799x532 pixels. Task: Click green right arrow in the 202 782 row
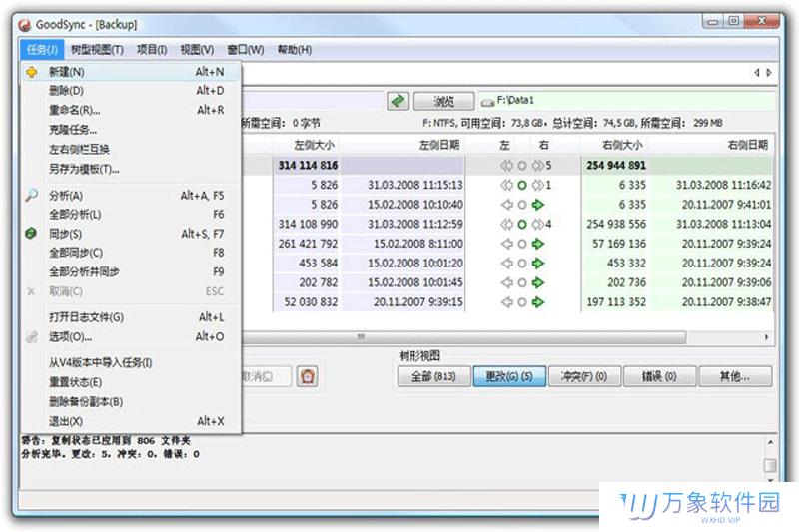[x=538, y=283]
